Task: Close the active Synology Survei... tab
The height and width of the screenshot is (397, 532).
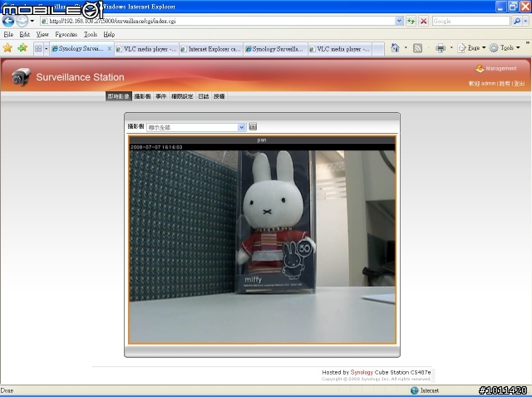Action: (x=109, y=49)
